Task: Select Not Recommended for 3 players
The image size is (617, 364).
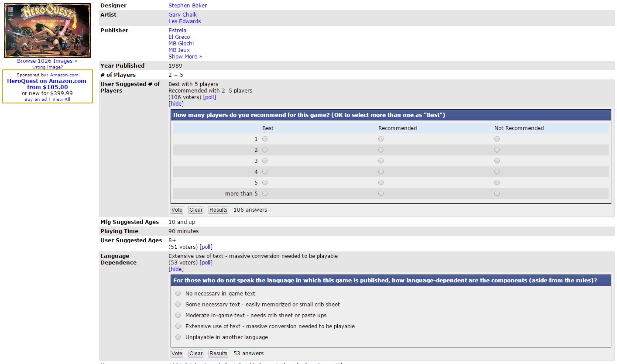Action: point(497,161)
